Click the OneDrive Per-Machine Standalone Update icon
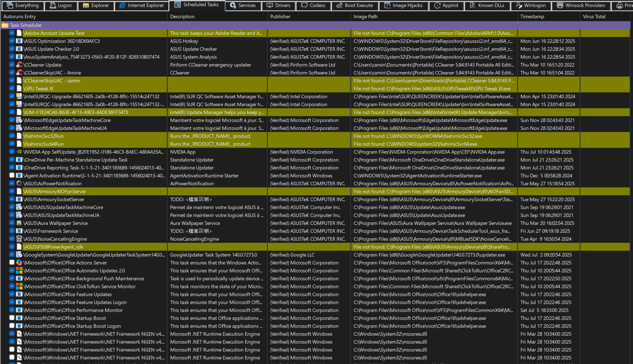 pos(19,160)
